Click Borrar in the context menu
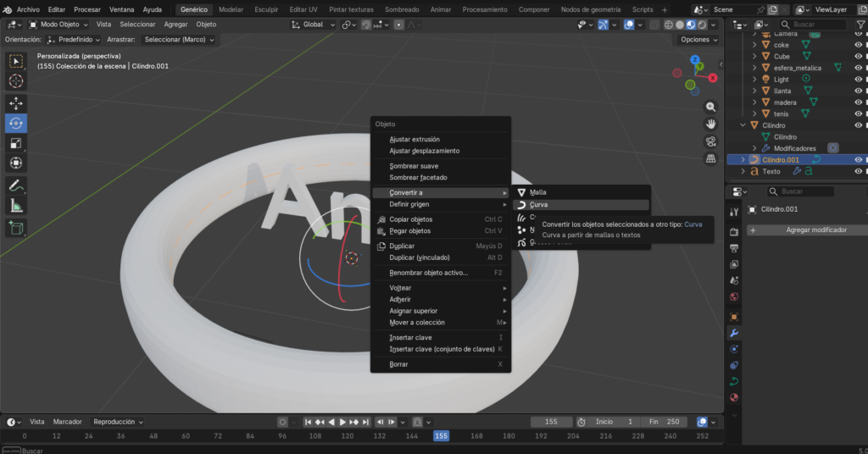 pos(398,364)
